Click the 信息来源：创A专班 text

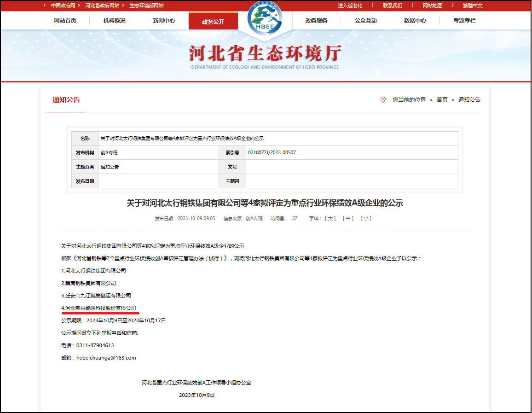[x=243, y=219]
